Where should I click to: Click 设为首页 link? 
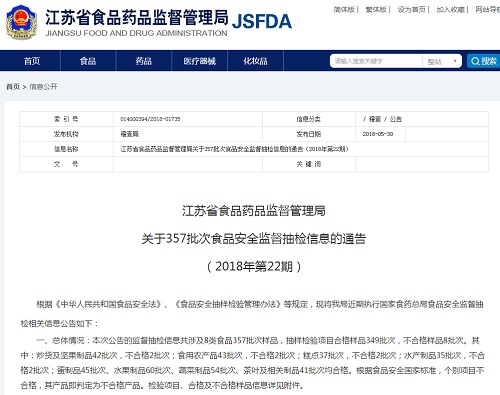[x=412, y=10]
